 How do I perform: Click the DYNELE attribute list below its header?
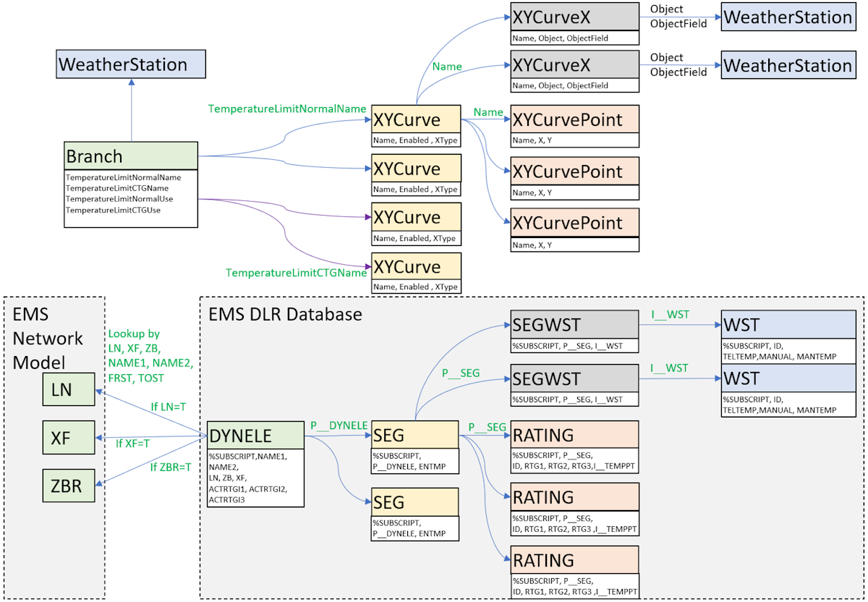[x=256, y=479]
